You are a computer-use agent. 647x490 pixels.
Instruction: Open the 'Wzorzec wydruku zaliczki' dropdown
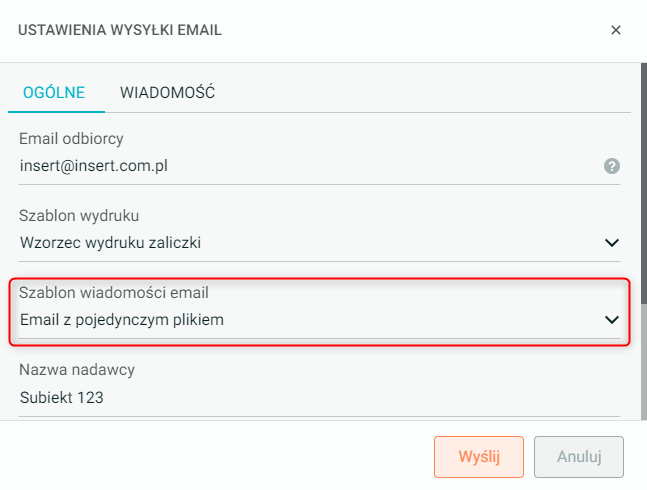point(300,242)
